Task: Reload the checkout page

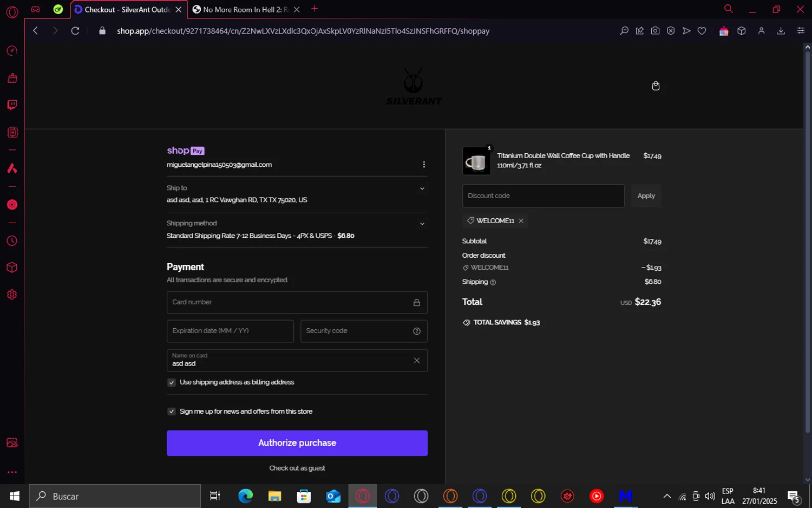Action: point(75,31)
